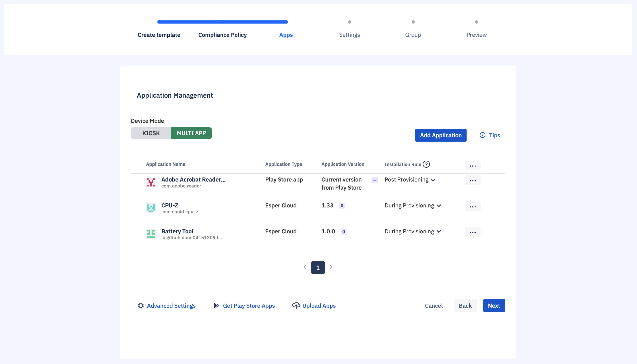Open three-dot menu for Battery Tool row
The height and width of the screenshot is (364, 637).
[x=473, y=232]
